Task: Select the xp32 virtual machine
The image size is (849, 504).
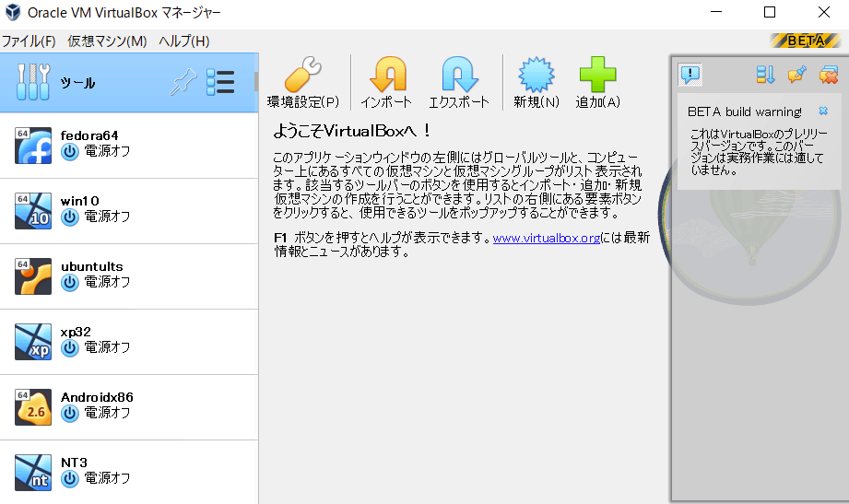Action: coord(129,342)
